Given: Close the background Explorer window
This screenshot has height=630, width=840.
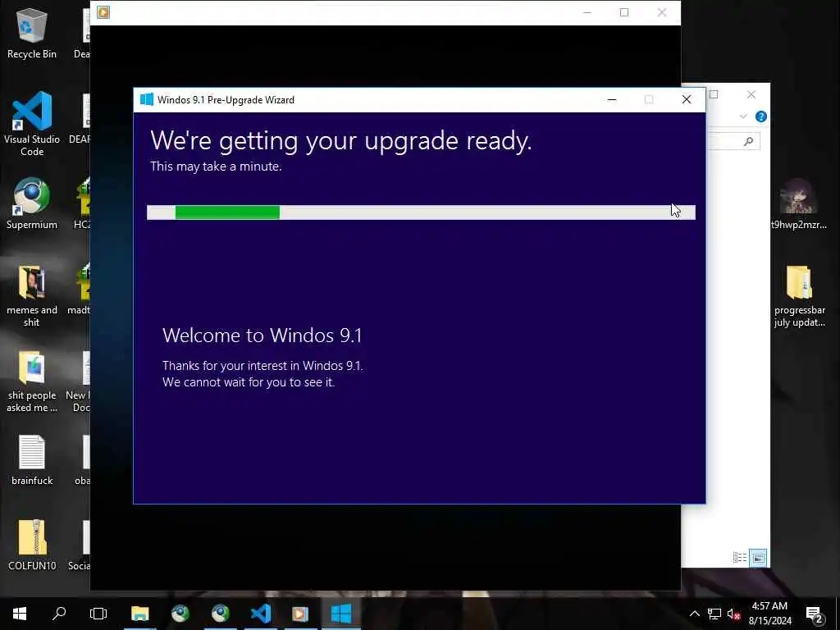Looking at the screenshot, I should tap(751, 94).
